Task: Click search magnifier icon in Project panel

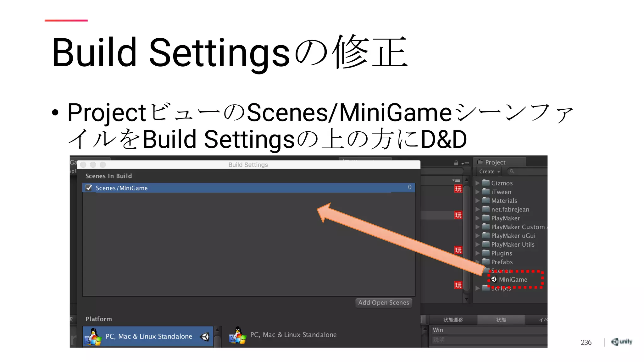Action: pyautogui.click(x=512, y=171)
